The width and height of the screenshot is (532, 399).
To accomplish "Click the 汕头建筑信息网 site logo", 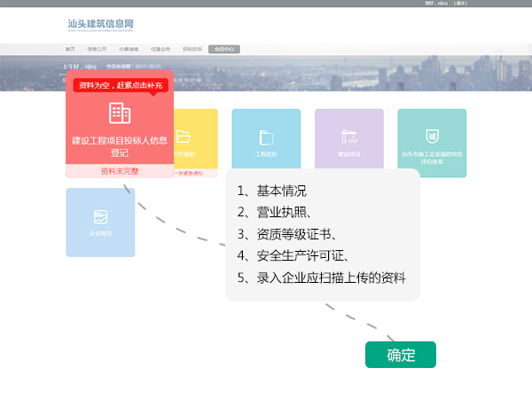I will [102, 25].
